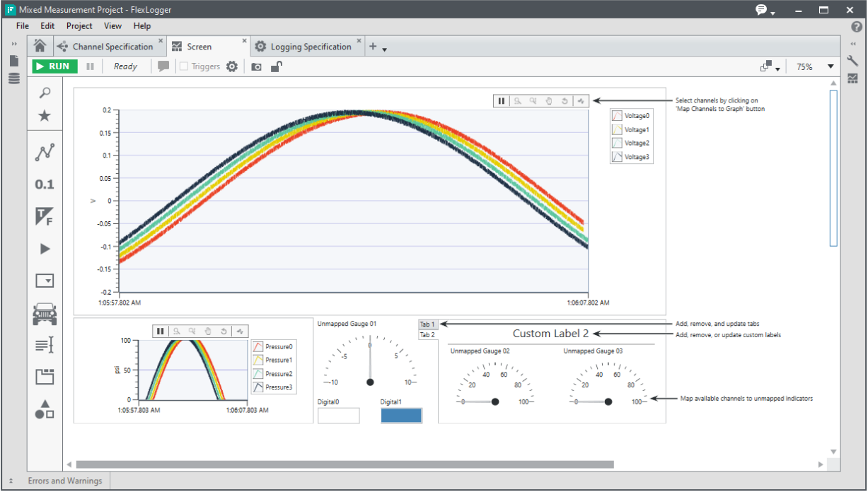Open the Project menu
The image size is (868, 492).
click(x=79, y=26)
